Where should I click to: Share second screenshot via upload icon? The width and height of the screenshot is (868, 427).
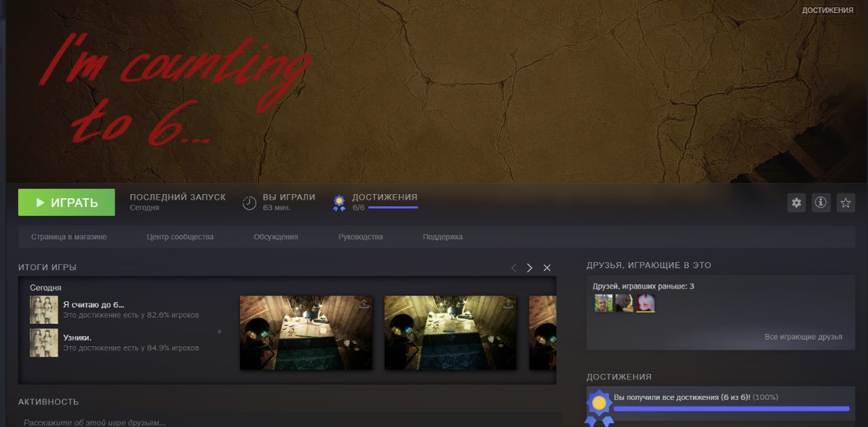[508, 303]
